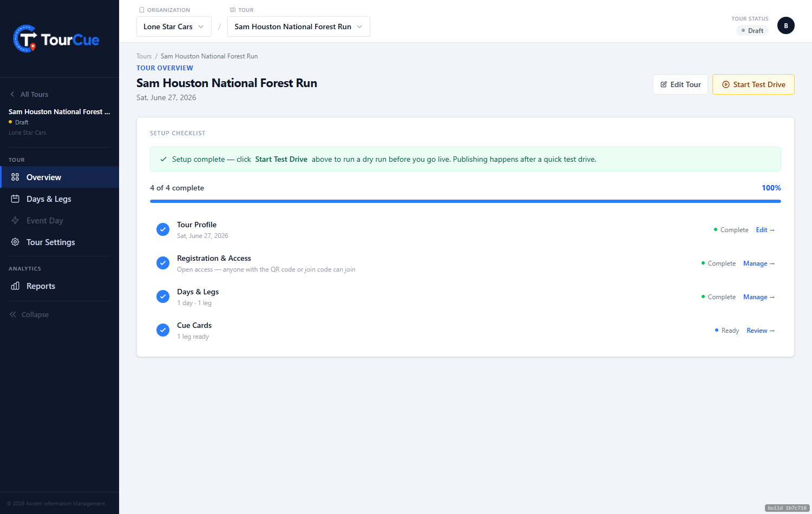Click the Event Day lightning icon
812x514 pixels.
pos(15,220)
